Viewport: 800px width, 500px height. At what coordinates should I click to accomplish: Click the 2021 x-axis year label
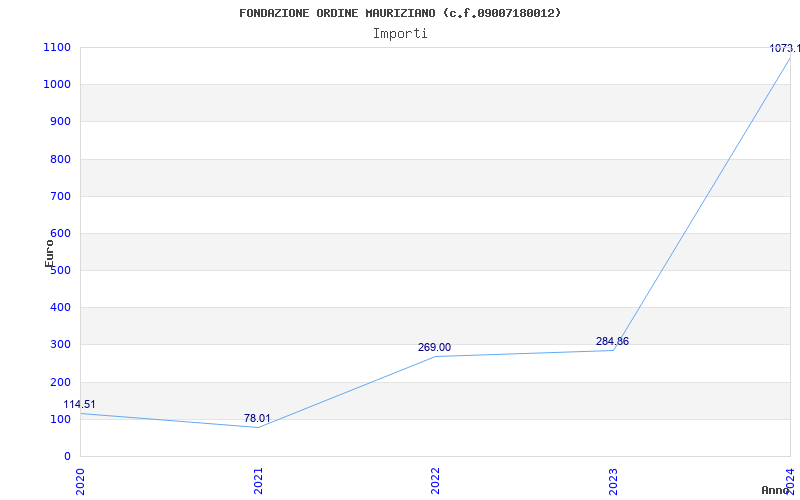pos(258,482)
